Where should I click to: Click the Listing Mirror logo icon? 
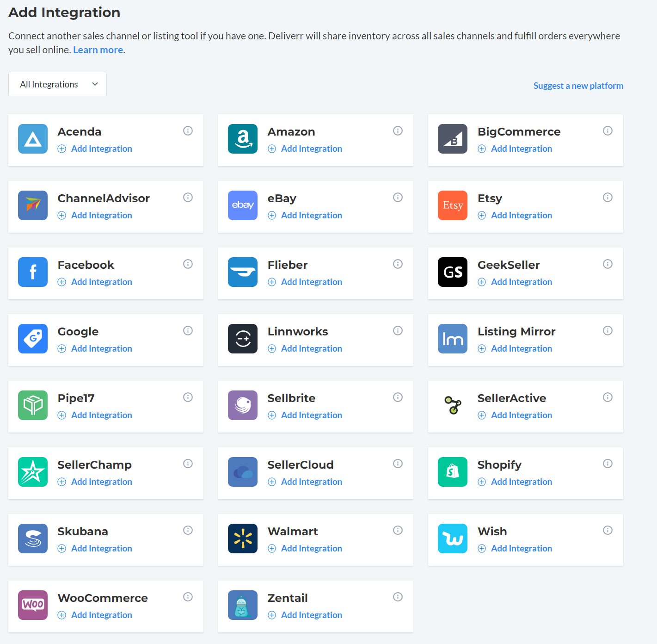tap(453, 339)
